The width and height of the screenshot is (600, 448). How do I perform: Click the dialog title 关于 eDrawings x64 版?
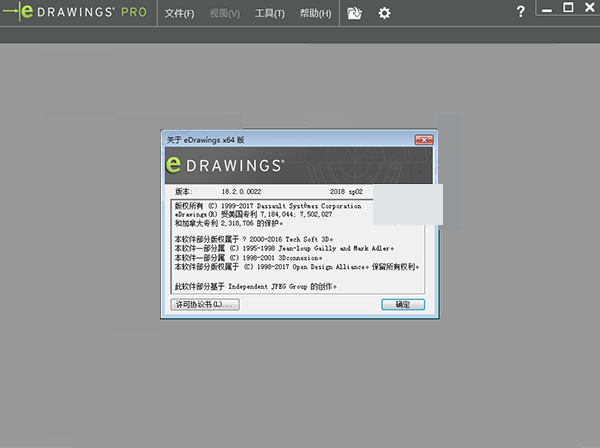[x=205, y=140]
